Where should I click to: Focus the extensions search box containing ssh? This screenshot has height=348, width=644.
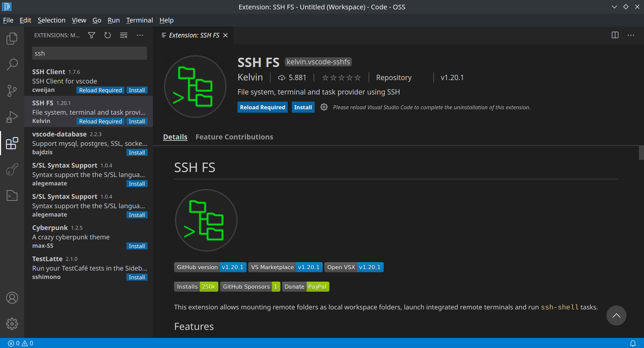tap(90, 53)
